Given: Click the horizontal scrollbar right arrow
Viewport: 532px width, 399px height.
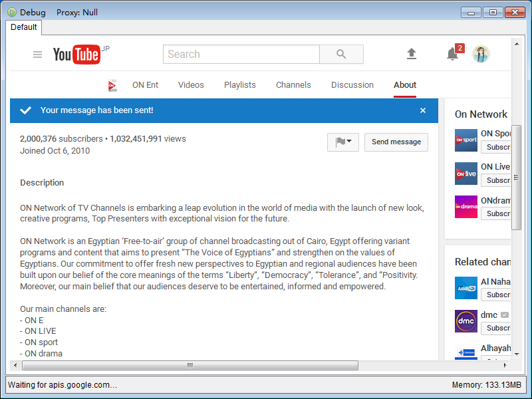Looking at the screenshot, I should [x=505, y=365].
